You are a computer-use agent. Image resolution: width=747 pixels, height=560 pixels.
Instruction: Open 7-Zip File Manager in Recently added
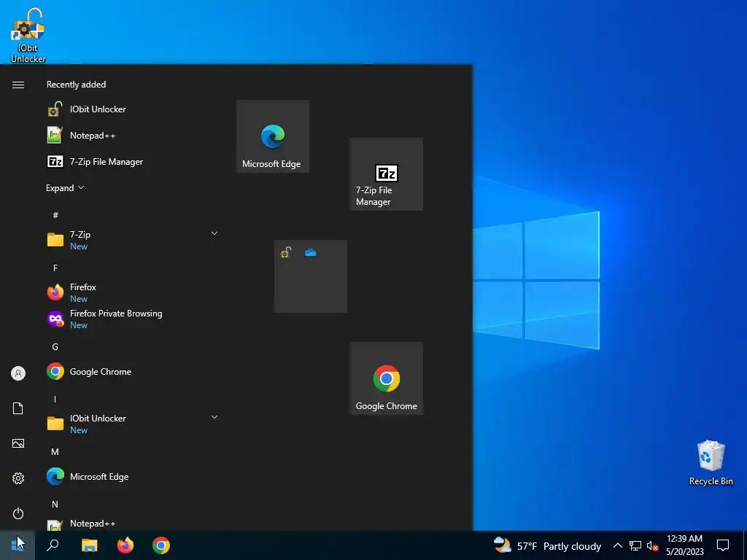(131, 161)
